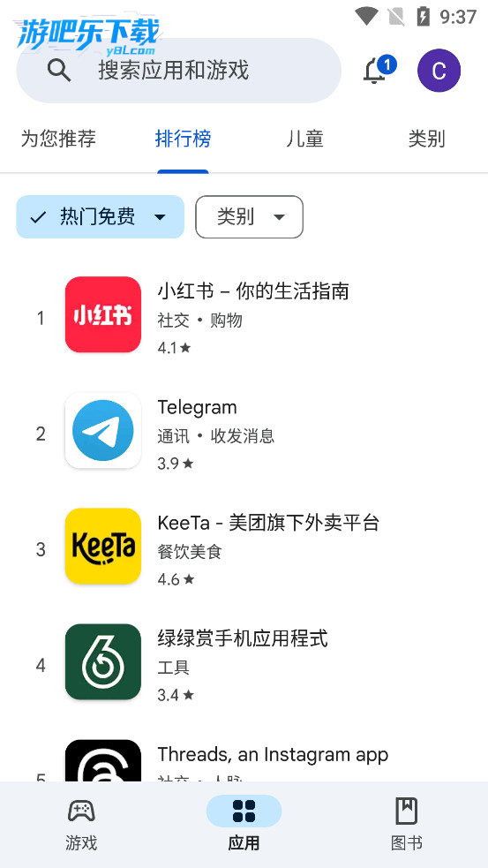Go to the 图书 bottom section

point(407,824)
